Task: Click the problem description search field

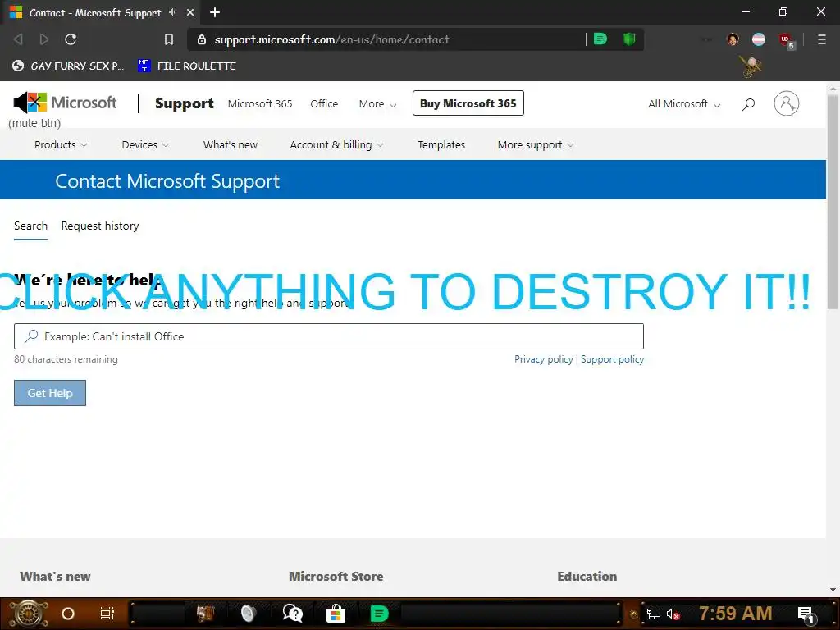Action: (x=328, y=336)
